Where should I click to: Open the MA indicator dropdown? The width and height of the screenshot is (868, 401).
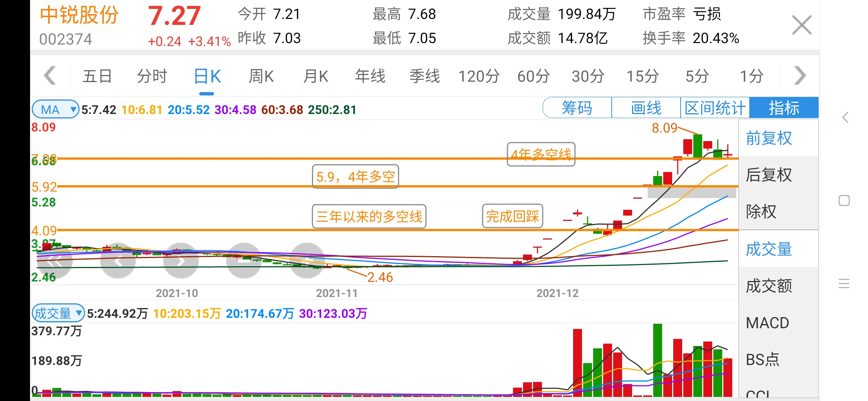pos(55,110)
